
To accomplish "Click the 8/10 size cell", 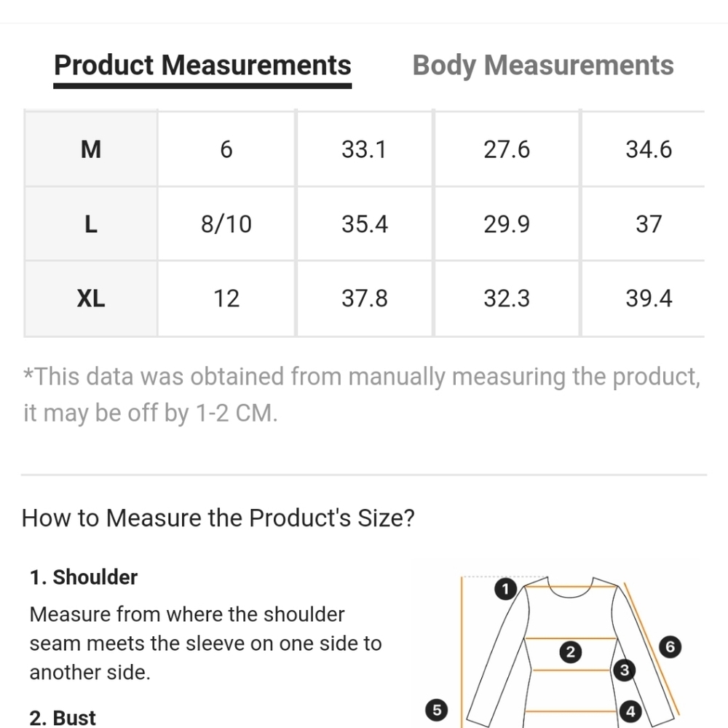I will (x=226, y=224).
